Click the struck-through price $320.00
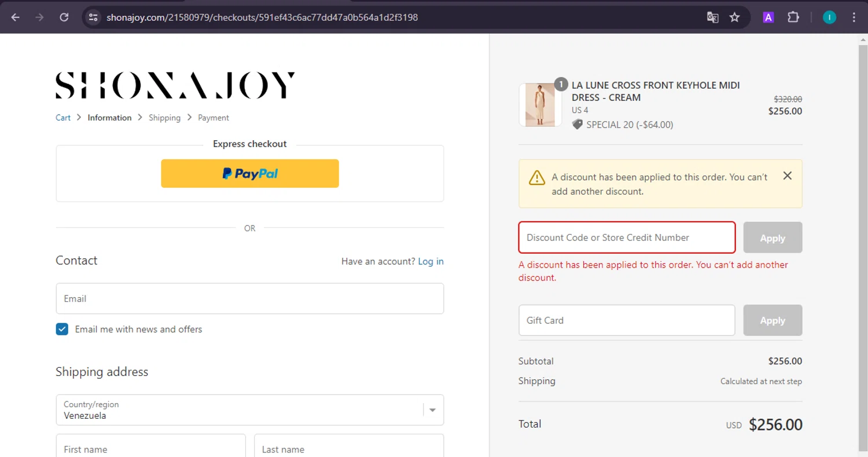Viewport: 868px width, 457px height. [x=788, y=100]
